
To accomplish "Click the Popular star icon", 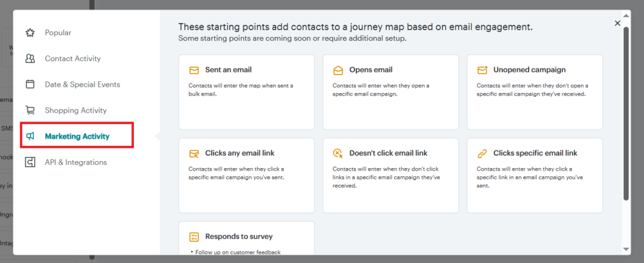I will pos(30,33).
